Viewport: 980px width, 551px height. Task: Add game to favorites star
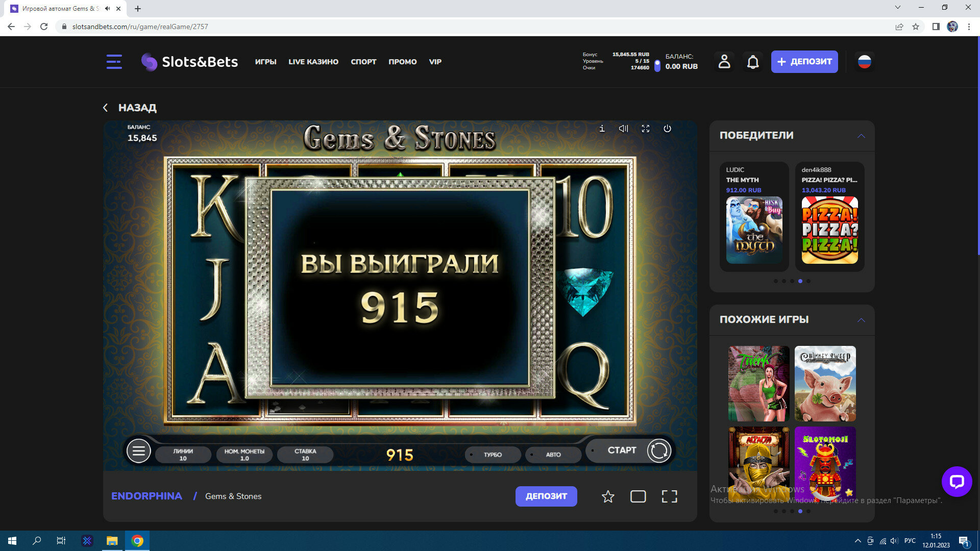click(607, 496)
